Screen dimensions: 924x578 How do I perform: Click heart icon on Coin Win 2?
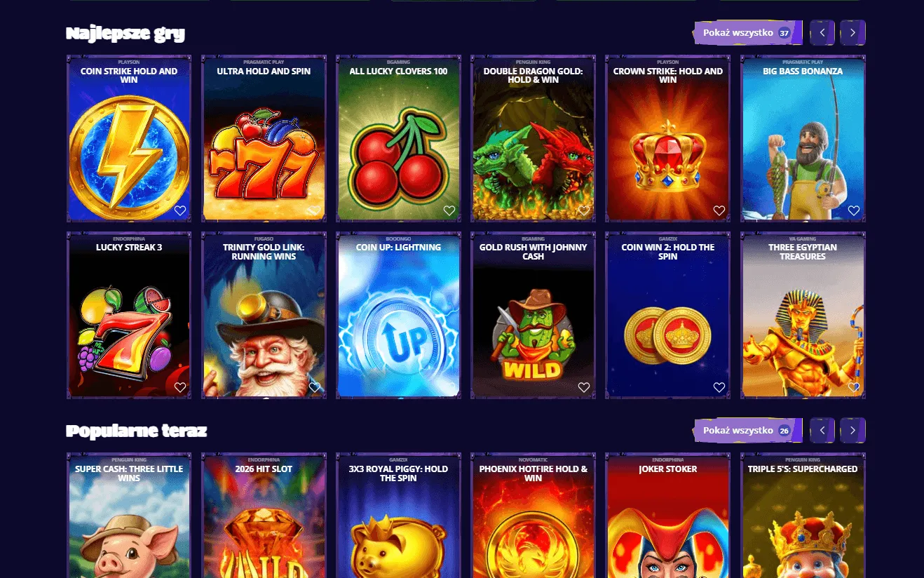719,387
